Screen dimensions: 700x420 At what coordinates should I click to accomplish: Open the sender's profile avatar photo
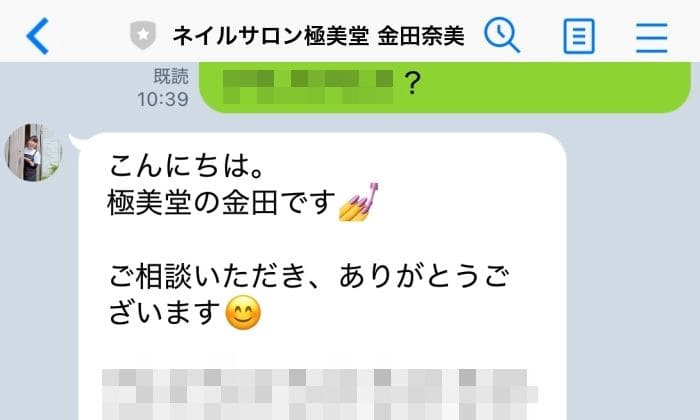33,152
